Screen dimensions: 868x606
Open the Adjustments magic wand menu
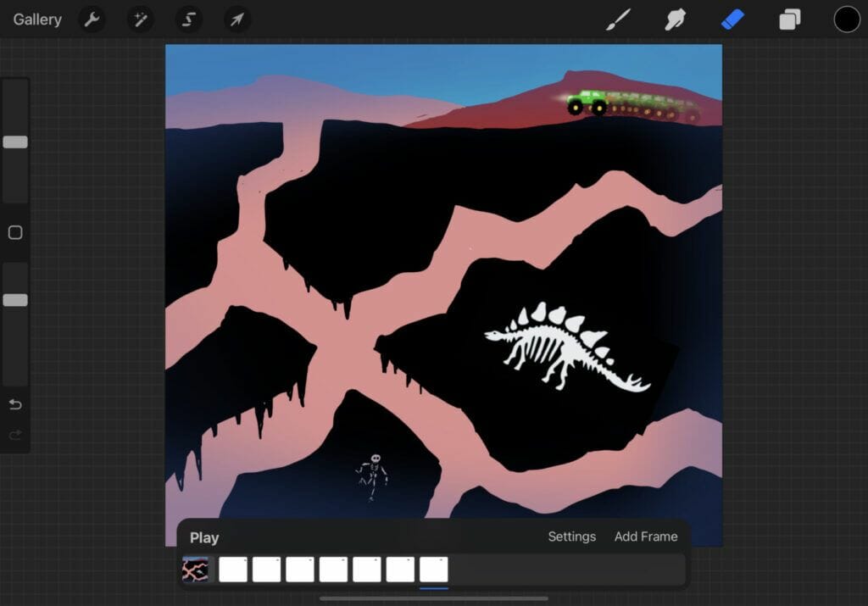click(140, 20)
